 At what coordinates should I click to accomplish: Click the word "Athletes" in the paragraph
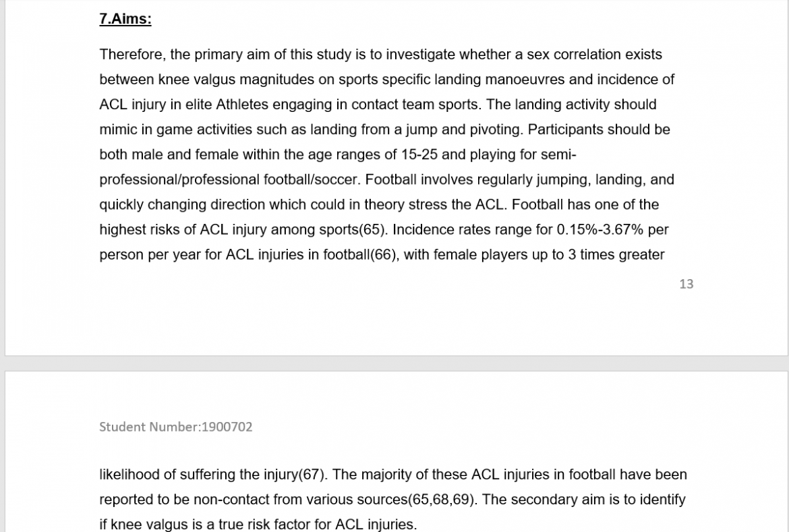click(x=246, y=105)
